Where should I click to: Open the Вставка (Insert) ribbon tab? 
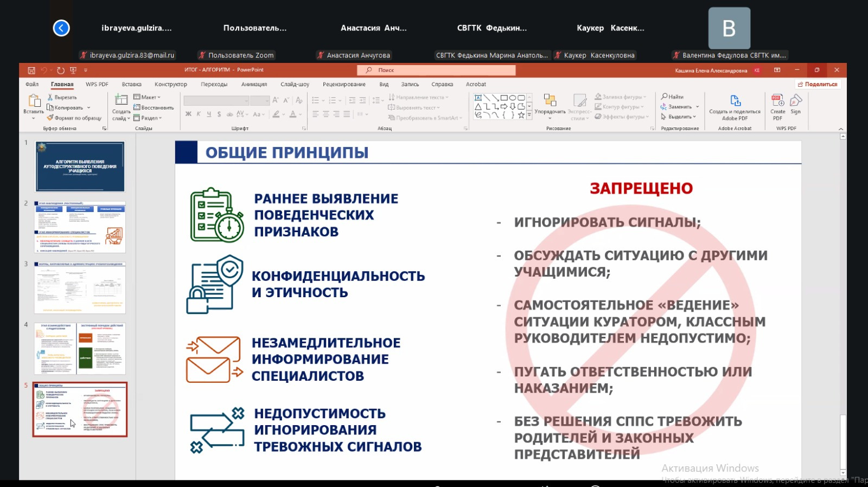(131, 85)
